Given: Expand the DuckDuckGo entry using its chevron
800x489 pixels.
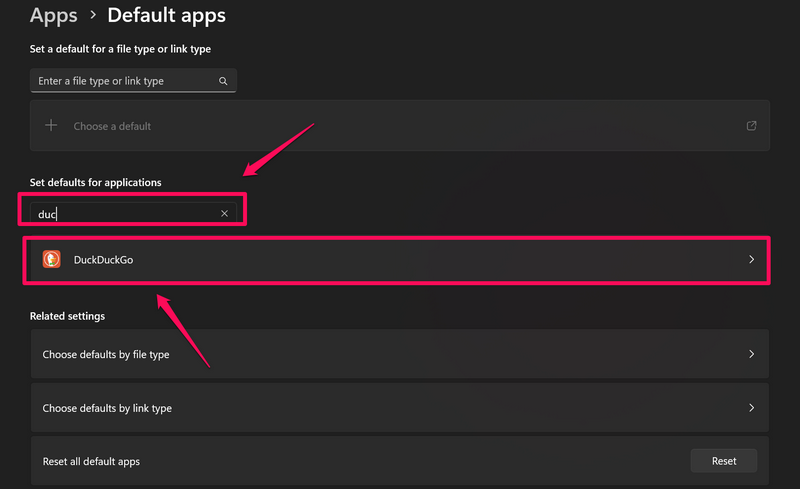Looking at the screenshot, I should tap(751, 260).
